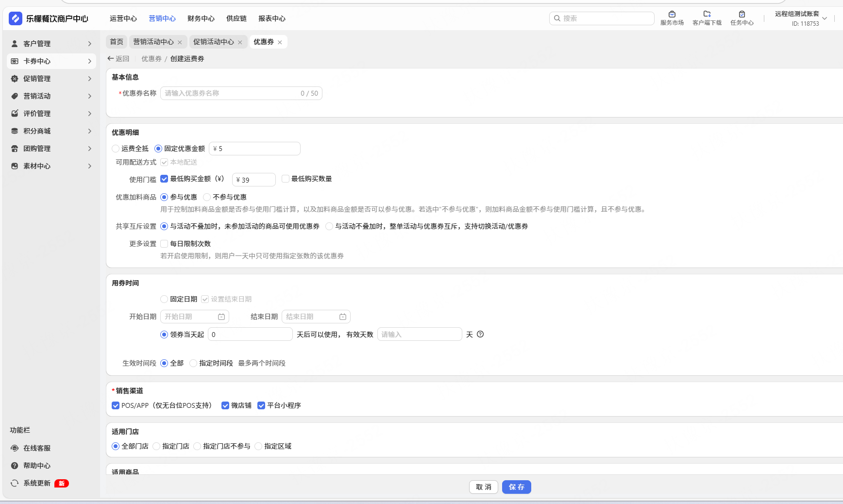Click the 乐檬餐饮商户中心 logo icon
The image size is (843, 504).
coord(16,18)
